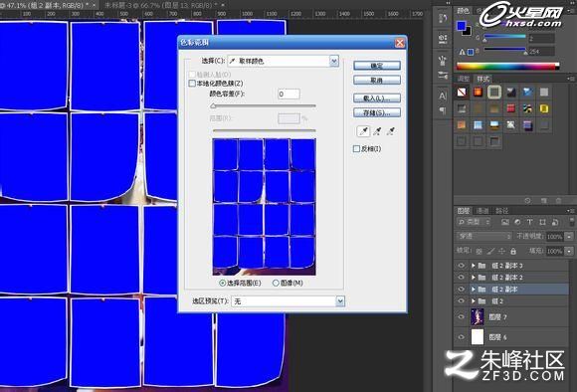Apply the red style preset thumbnail
577x392 pixels.
tap(510, 108)
